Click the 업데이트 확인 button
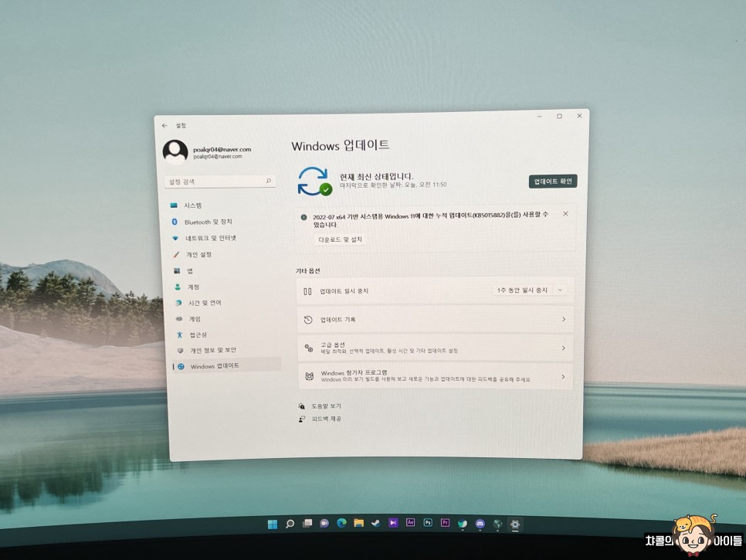 tap(553, 182)
